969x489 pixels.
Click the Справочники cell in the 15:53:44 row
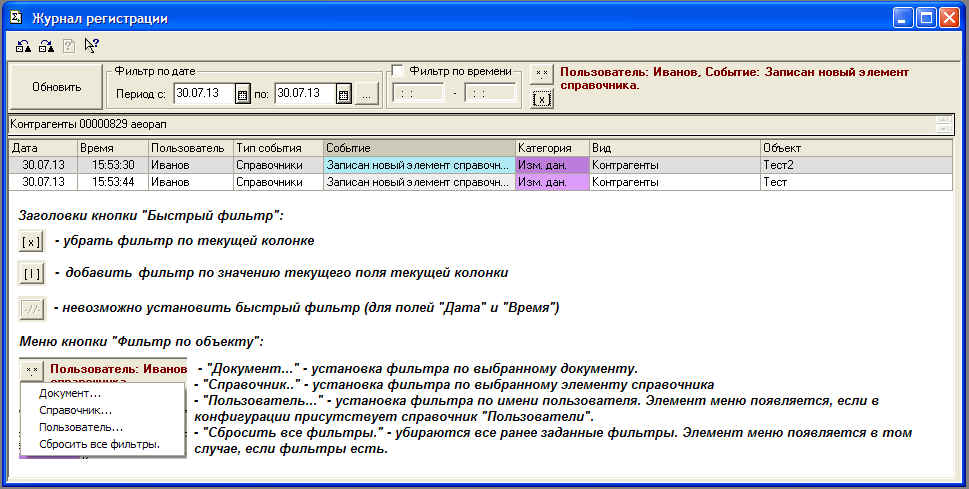pos(278,182)
